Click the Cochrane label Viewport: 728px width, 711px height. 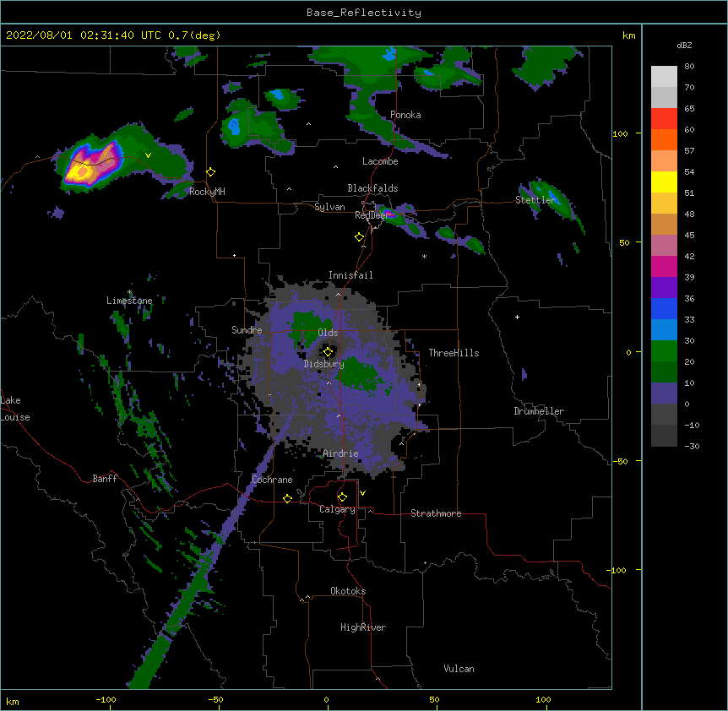click(x=272, y=480)
